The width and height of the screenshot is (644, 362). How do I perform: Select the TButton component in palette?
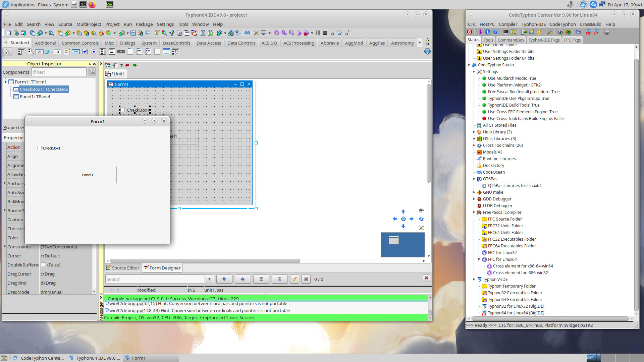tap(40, 52)
